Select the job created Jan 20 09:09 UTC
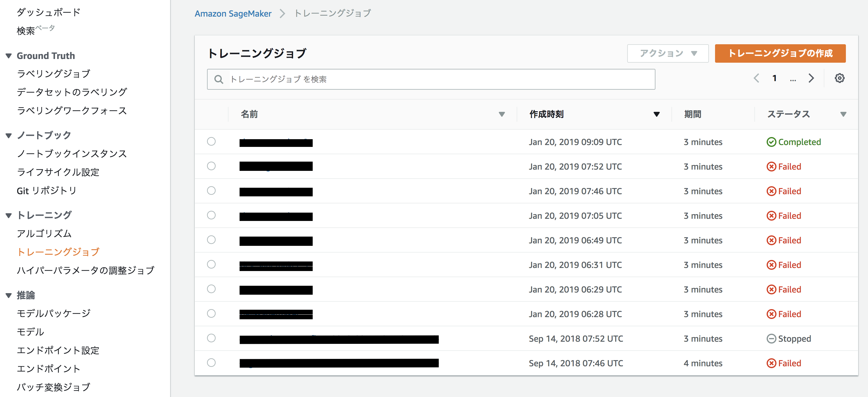 click(211, 141)
